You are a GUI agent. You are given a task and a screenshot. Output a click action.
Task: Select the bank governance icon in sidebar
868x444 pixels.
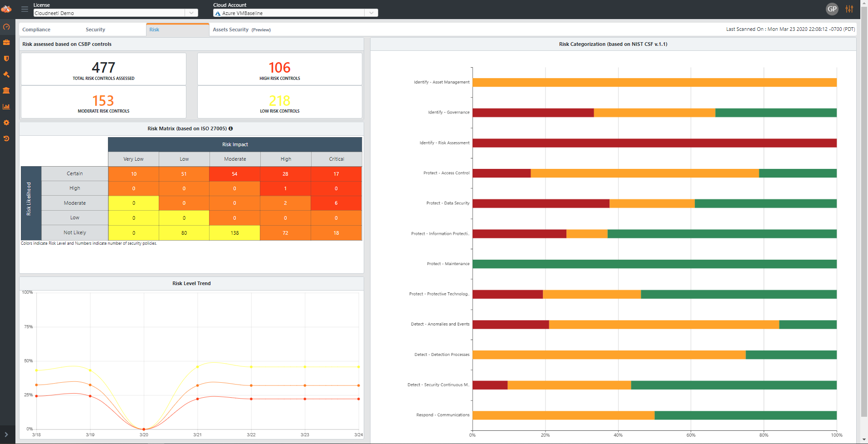pos(6,90)
